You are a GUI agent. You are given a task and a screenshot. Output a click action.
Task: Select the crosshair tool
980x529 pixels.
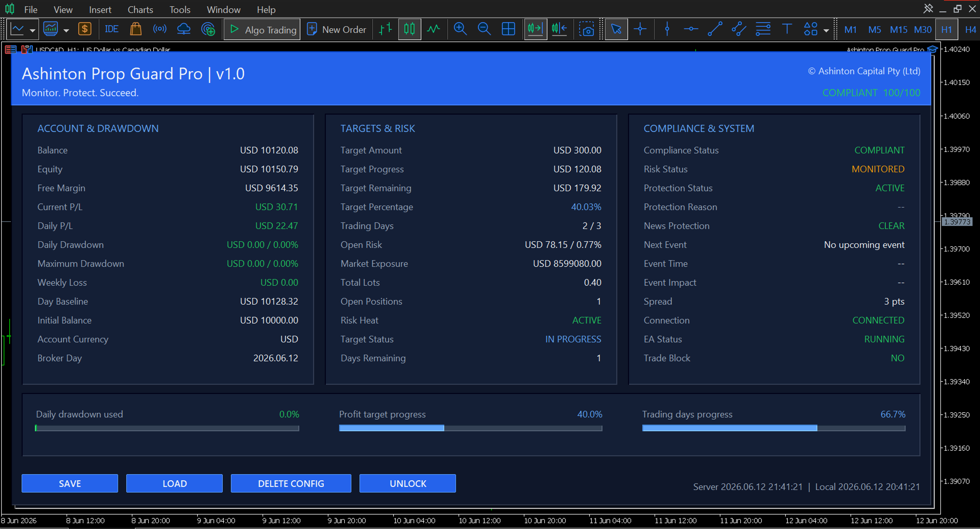point(640,29)
